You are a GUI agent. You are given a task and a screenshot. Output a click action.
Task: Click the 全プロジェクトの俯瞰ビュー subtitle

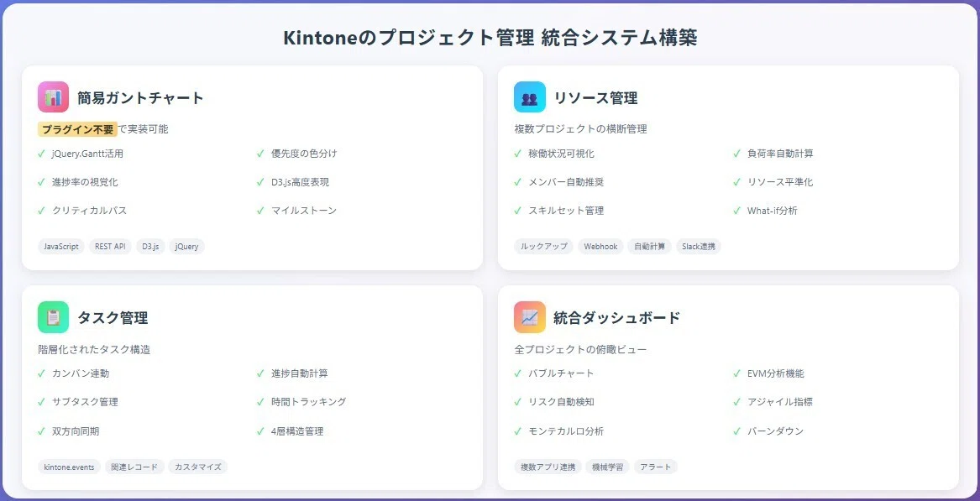tap(580, 350)
